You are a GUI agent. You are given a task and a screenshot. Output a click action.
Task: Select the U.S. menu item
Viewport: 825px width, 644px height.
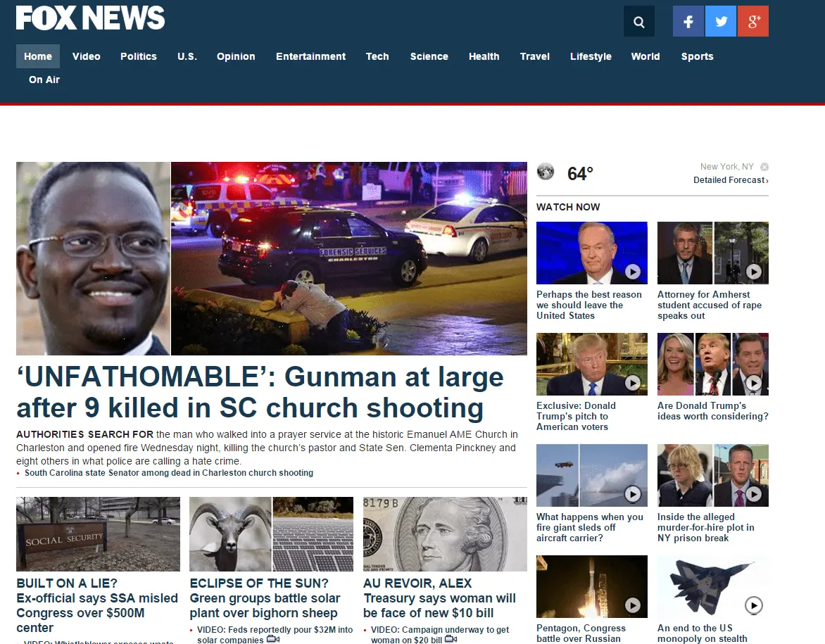point(187,56)
